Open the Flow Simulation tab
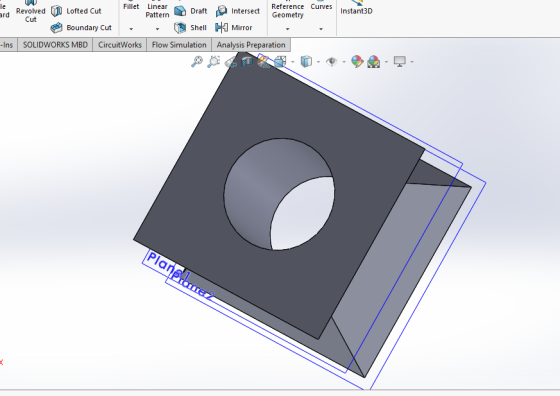The height and width of the screenshot is (396, 560). (x=179, y=45)
